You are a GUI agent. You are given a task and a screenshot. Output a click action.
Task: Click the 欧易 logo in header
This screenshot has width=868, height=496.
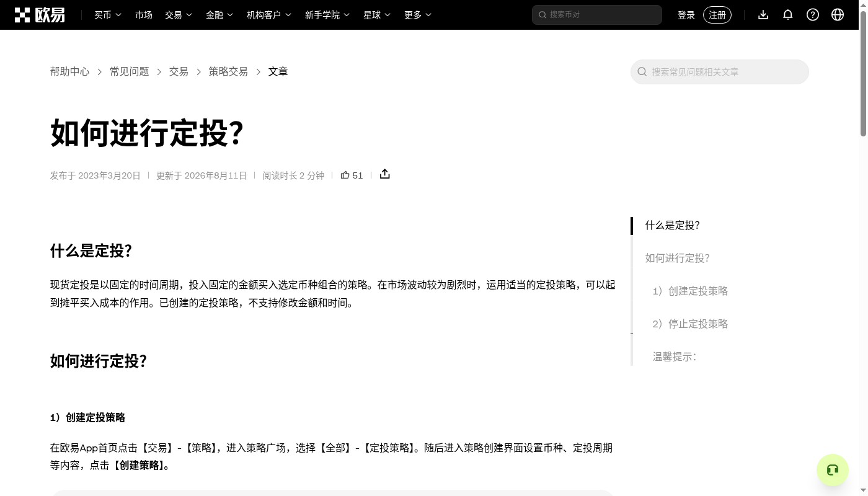(40, 15)
